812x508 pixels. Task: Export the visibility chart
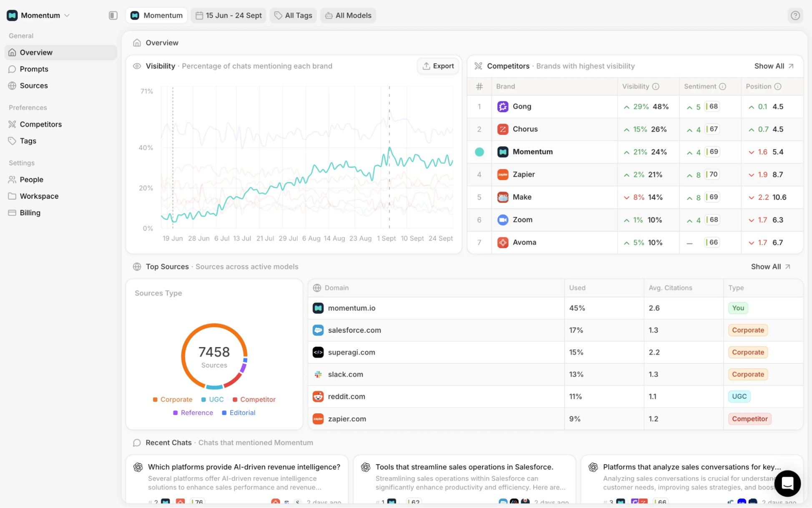[438, 66]
